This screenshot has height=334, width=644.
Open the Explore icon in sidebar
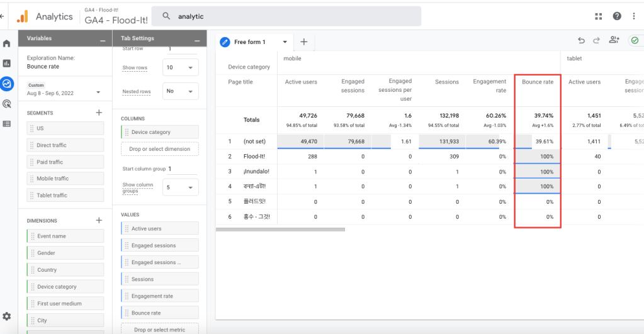(x=7, y=84)
